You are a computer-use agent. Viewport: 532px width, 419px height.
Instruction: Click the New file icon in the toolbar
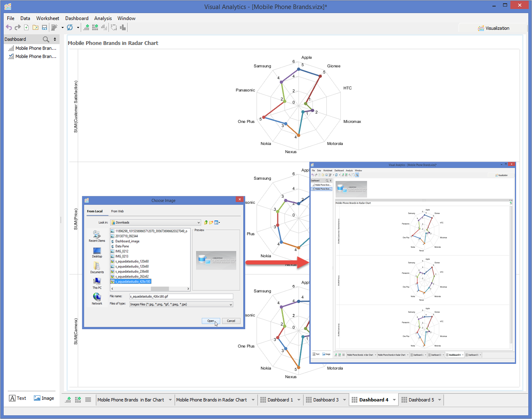27,27
